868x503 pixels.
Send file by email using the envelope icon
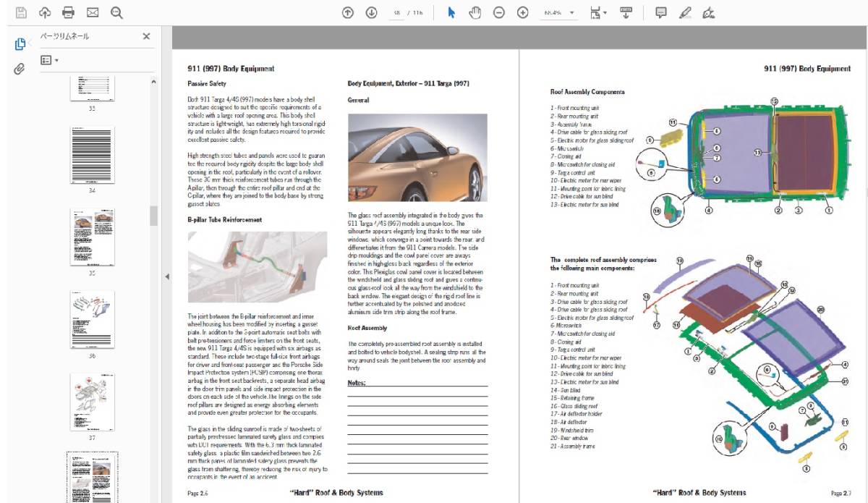coord(93,12)
